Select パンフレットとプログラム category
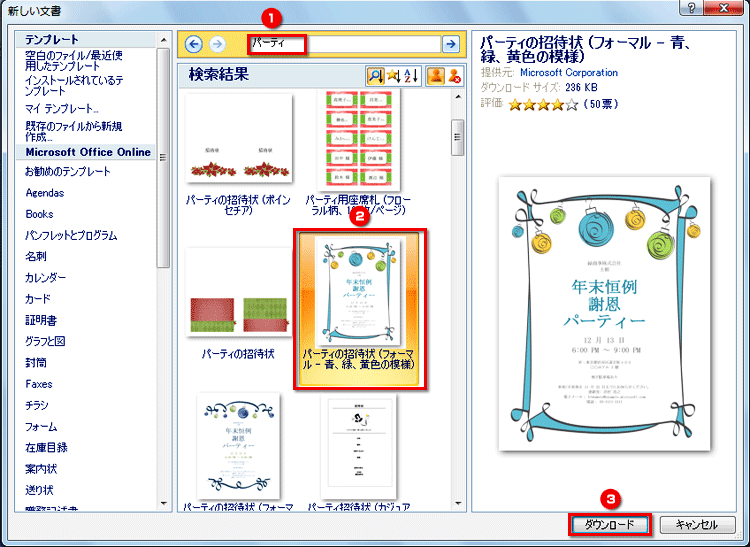 click(x=71, y=235)
